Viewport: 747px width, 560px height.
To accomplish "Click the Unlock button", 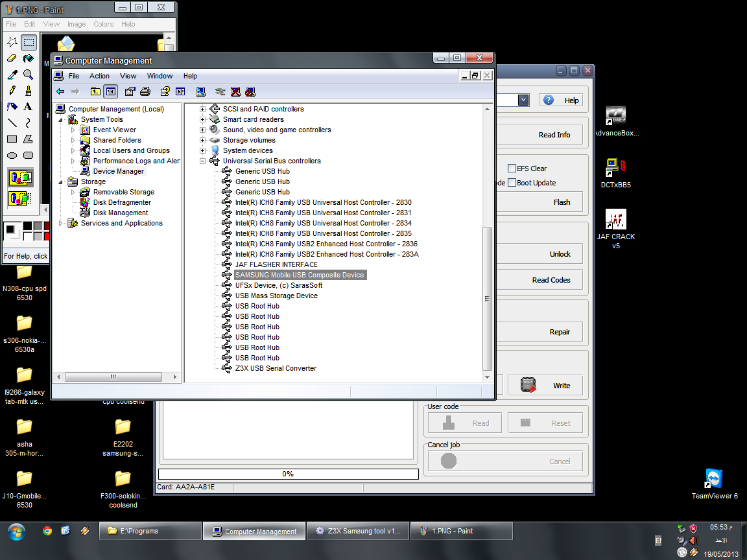I will point(539,254).
